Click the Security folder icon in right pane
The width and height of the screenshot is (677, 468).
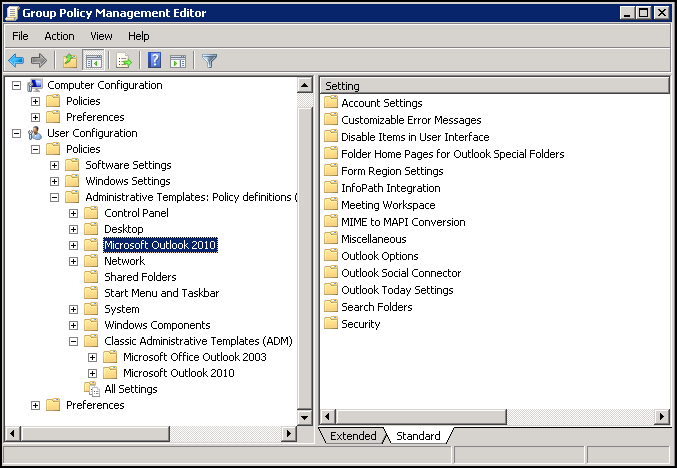(331, 324)
